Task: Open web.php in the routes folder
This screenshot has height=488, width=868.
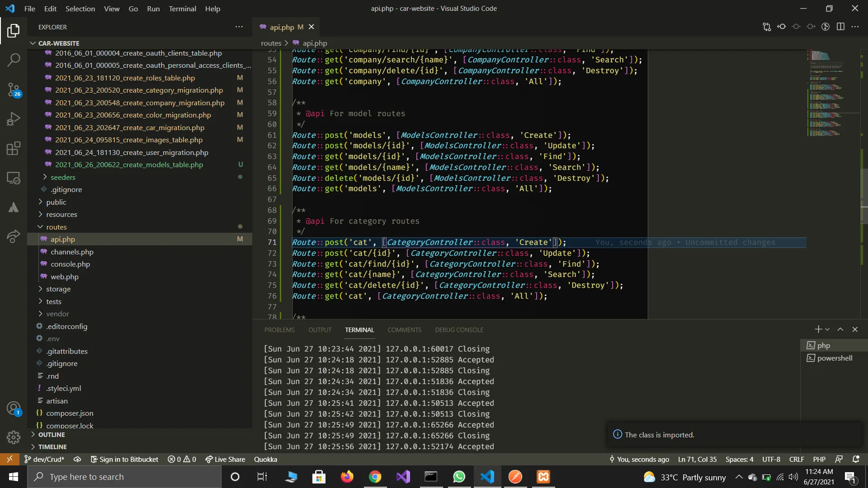Action: pyautogui.click(x=64, y=277)
